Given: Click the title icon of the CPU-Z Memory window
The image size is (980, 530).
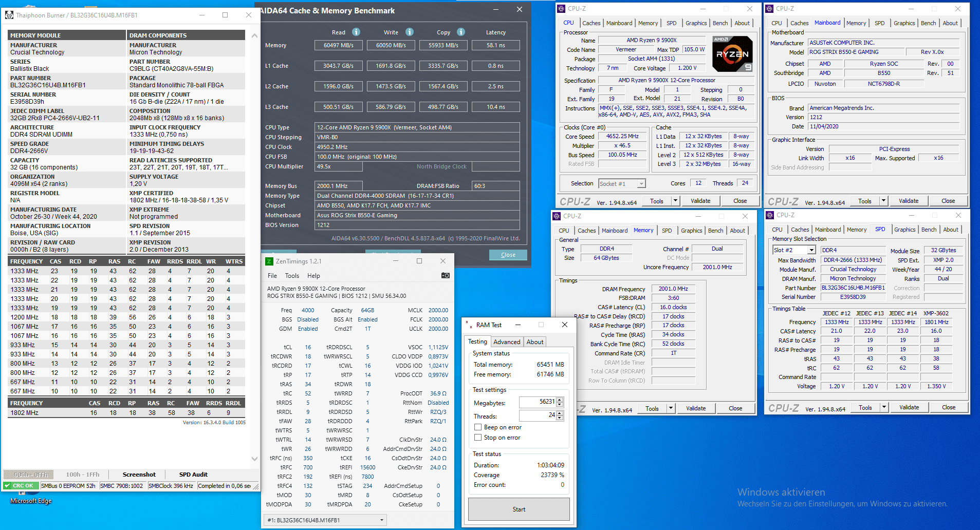Looking at the screenshot, I should [x=557, y=216].
